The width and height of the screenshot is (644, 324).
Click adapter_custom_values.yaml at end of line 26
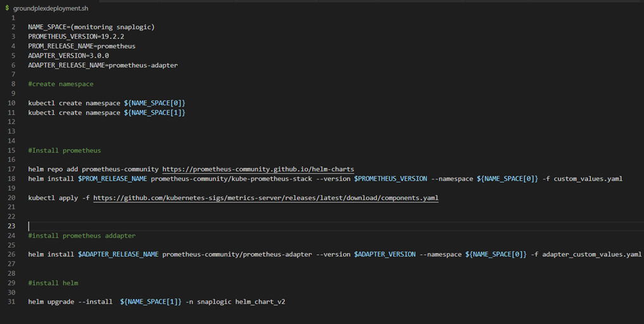pyautogui.click(x=591, y=254)
